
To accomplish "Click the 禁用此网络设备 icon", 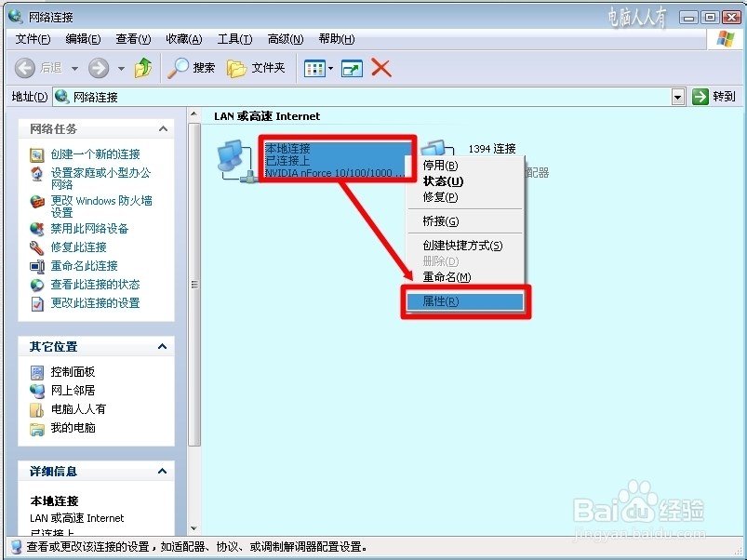I will pyautogui.click(x=36, y=229).
